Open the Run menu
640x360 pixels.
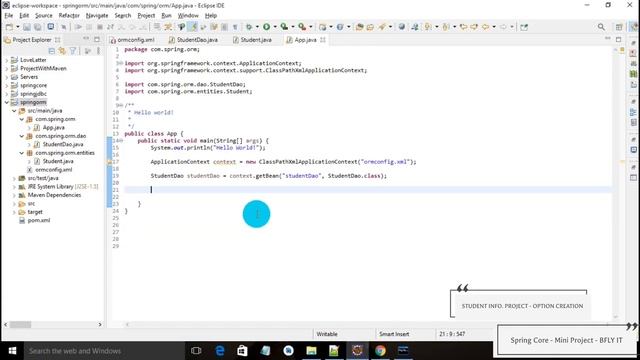click(x=167, y=16)
